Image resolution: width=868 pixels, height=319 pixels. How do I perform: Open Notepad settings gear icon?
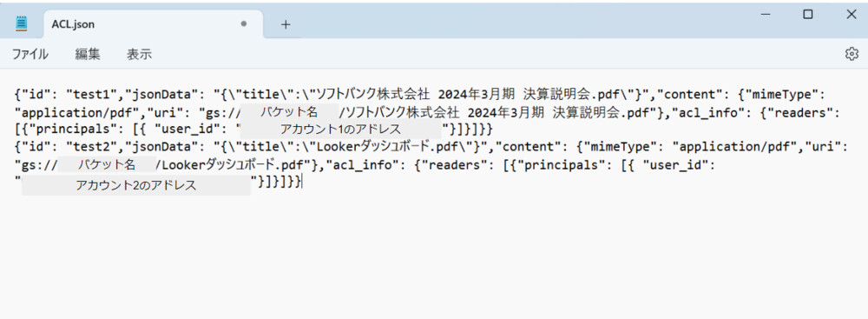click(x=852, y=54)
